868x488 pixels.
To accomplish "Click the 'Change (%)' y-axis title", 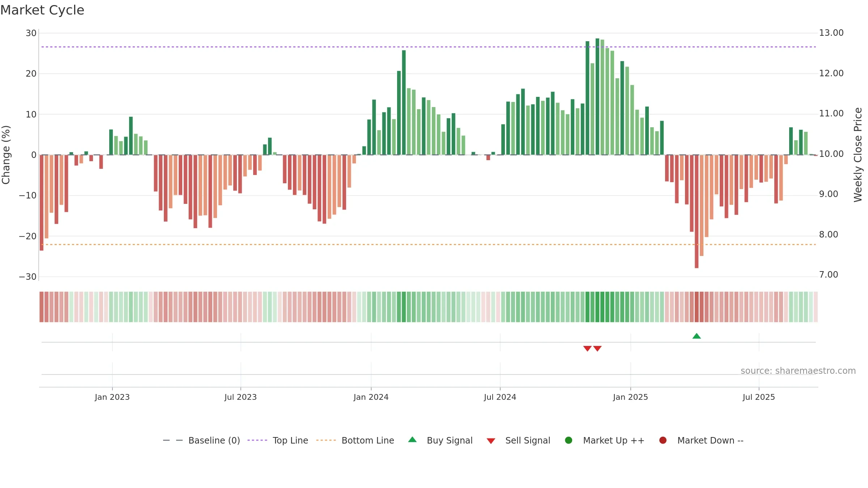I will coord(6,155).
